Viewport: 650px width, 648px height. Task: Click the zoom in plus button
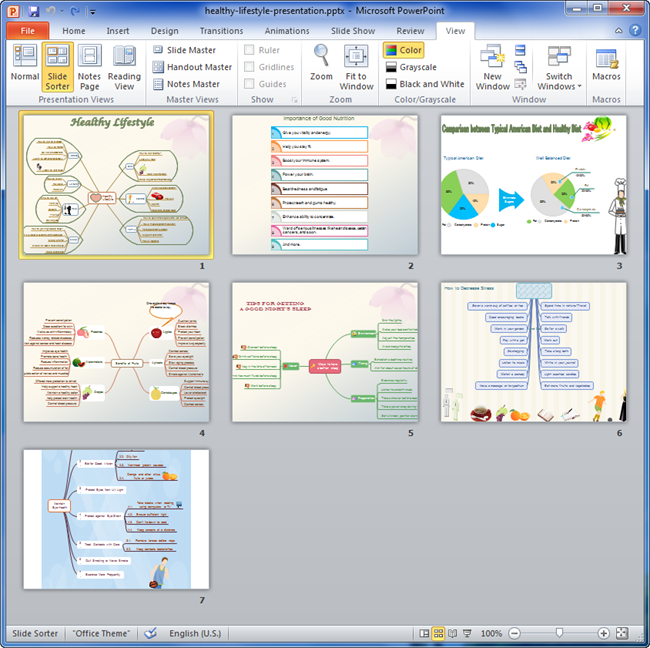(x=604, y=633)
